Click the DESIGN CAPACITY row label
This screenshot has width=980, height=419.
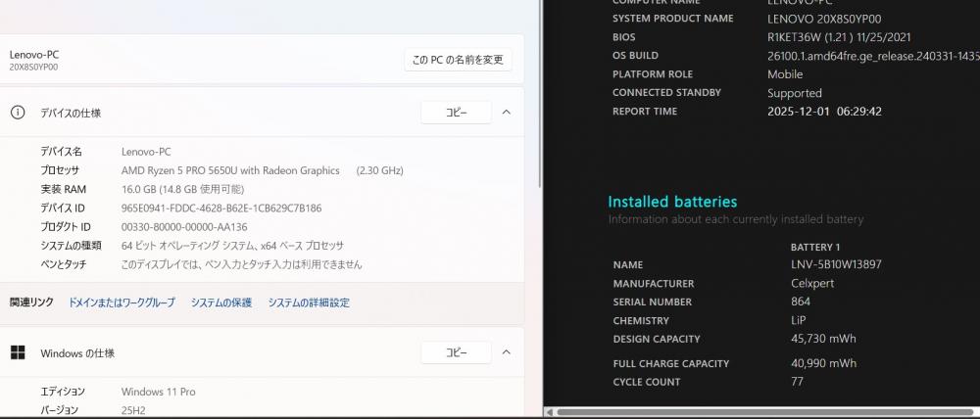(x=657, y=339)
